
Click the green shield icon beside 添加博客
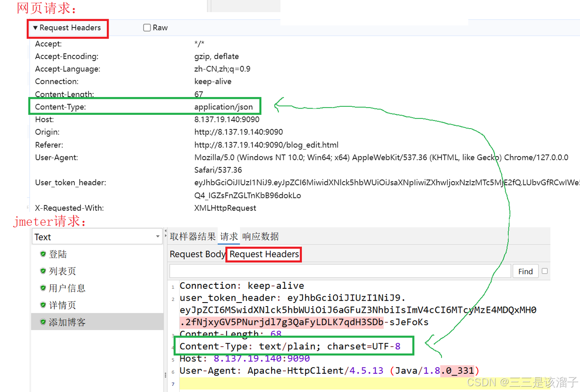pyautogui.click(x=43, y=322)
